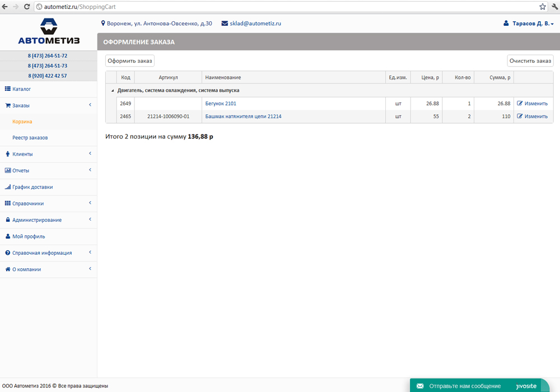Select Реестр заказов in the sidebar

coord(30,138)
